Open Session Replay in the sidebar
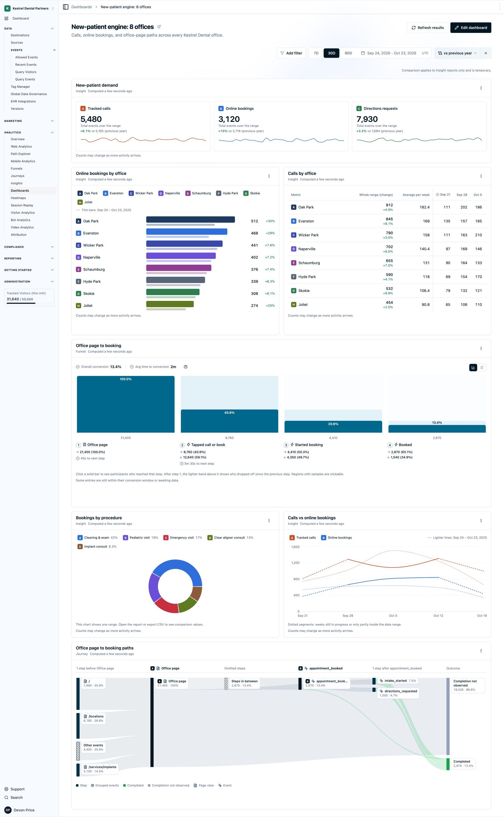Image resolution: width=504 pixels, height=817 pixels. (22, 205)
